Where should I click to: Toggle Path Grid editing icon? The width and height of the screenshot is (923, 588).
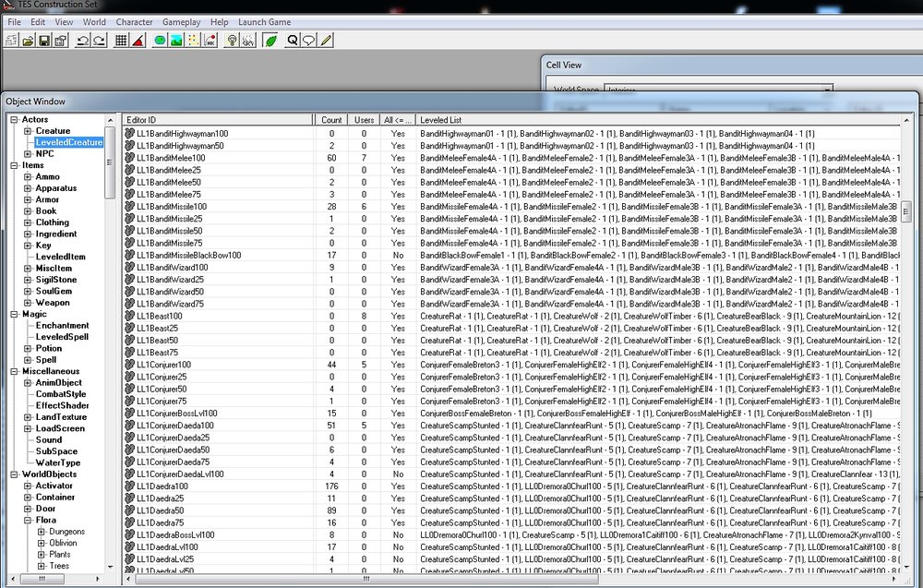[193, 41]
